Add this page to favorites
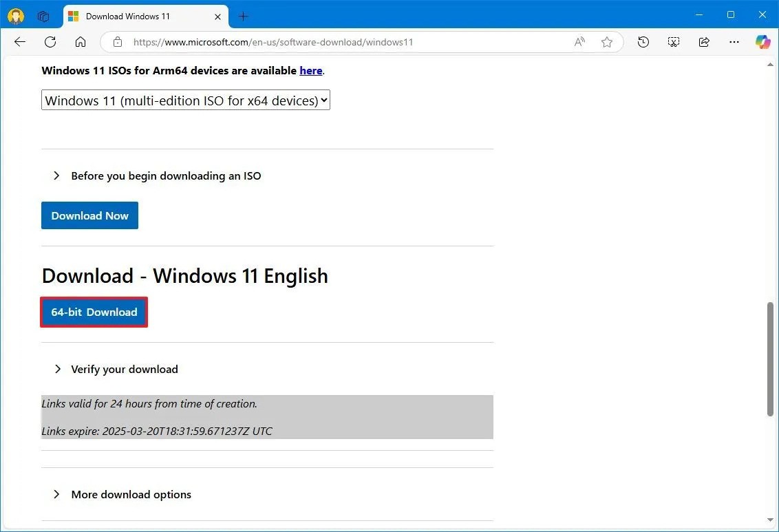 607,42
